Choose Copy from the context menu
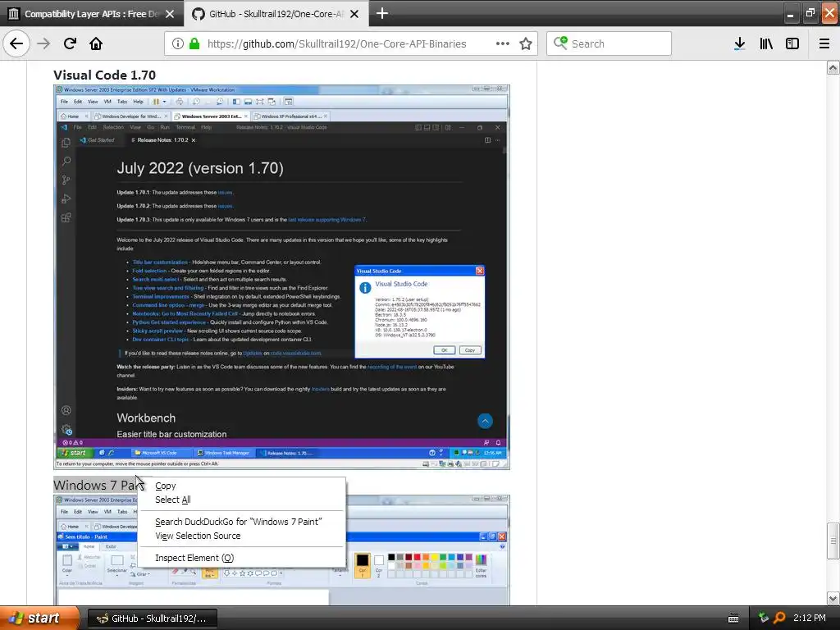The image size is (840, 630). click(x=241, y=486)
